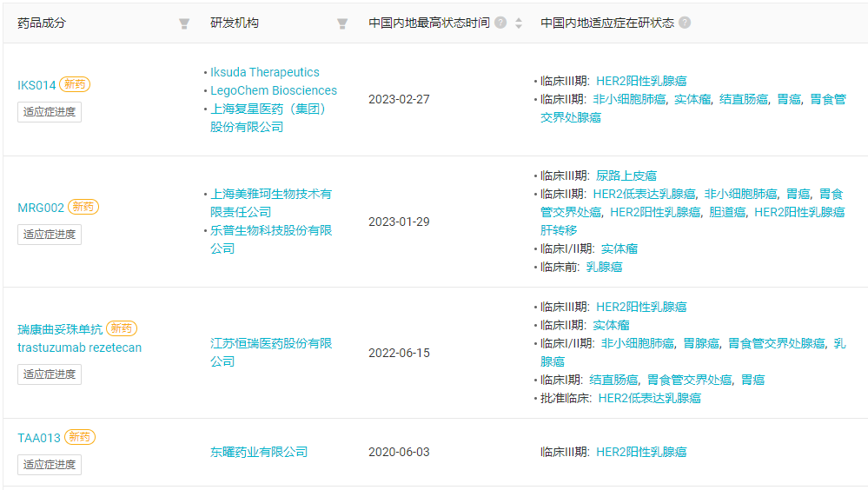Viewport: 868px width, 490px height.
Task: Click 新药 badge next to MRG002
Action: click(83, 207)
